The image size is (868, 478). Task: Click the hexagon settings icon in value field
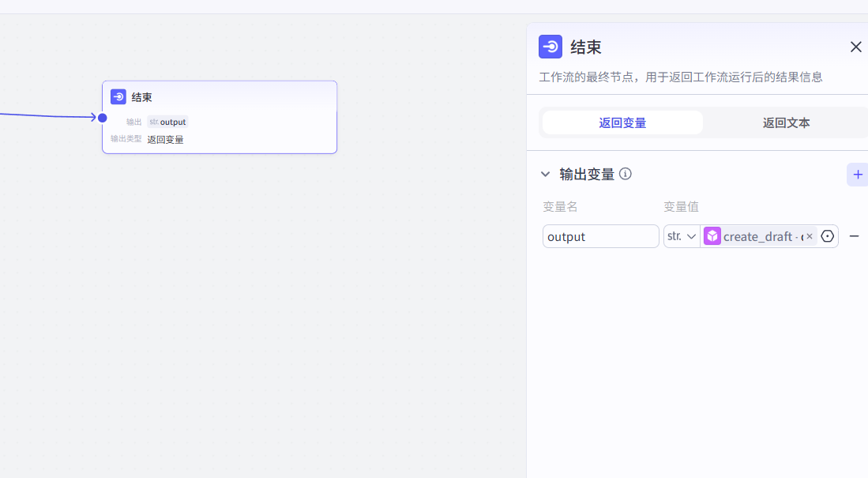click(828, 236)
